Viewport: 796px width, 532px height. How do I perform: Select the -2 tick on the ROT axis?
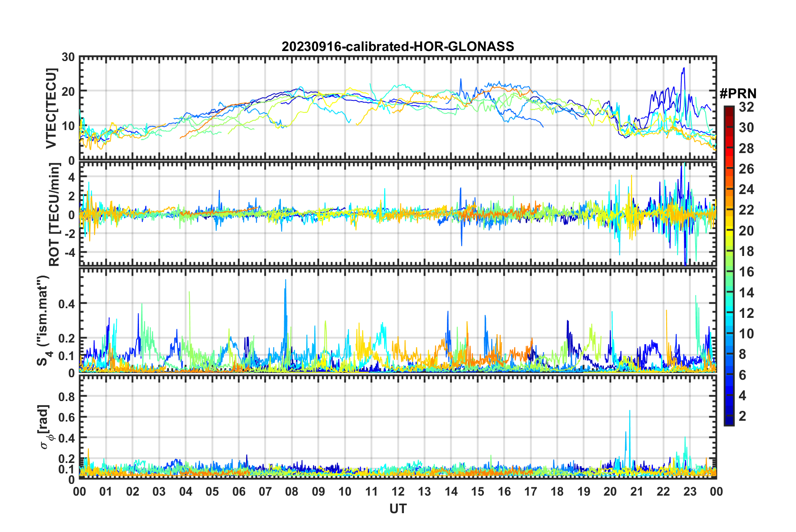tap(69, 234)
